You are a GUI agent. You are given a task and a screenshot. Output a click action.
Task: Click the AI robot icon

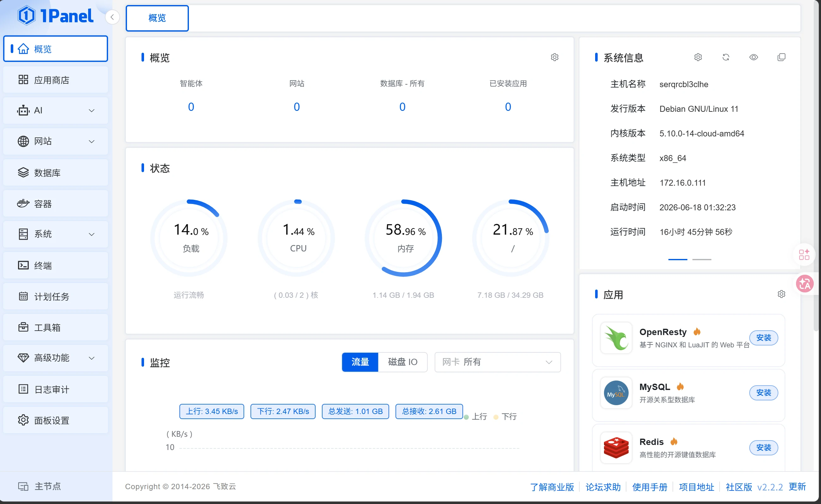coord(23,110)
